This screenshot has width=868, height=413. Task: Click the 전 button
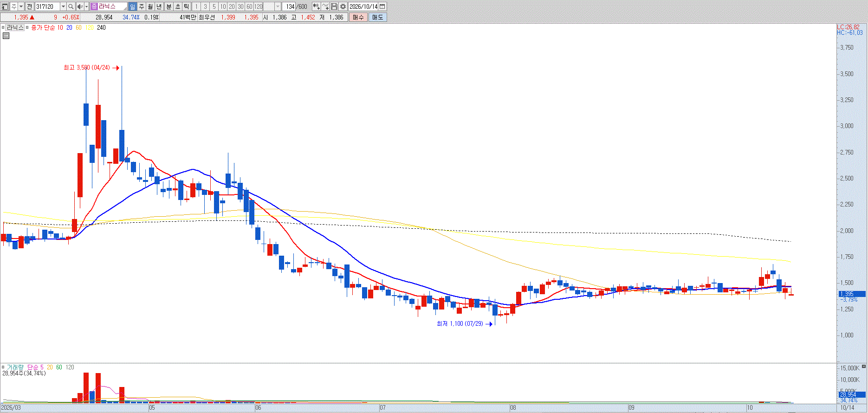click(x=29, y=6)
